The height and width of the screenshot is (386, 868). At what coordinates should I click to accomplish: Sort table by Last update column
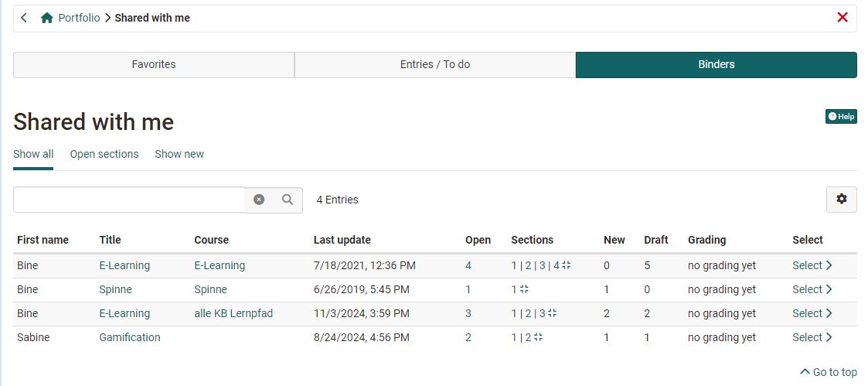click(x=342, y=240)
